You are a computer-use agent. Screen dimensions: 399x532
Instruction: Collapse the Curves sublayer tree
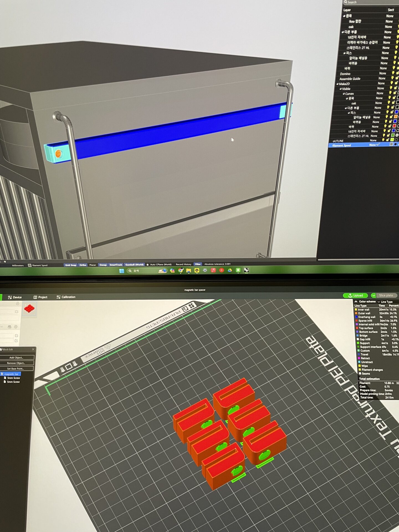click(344, 94)
